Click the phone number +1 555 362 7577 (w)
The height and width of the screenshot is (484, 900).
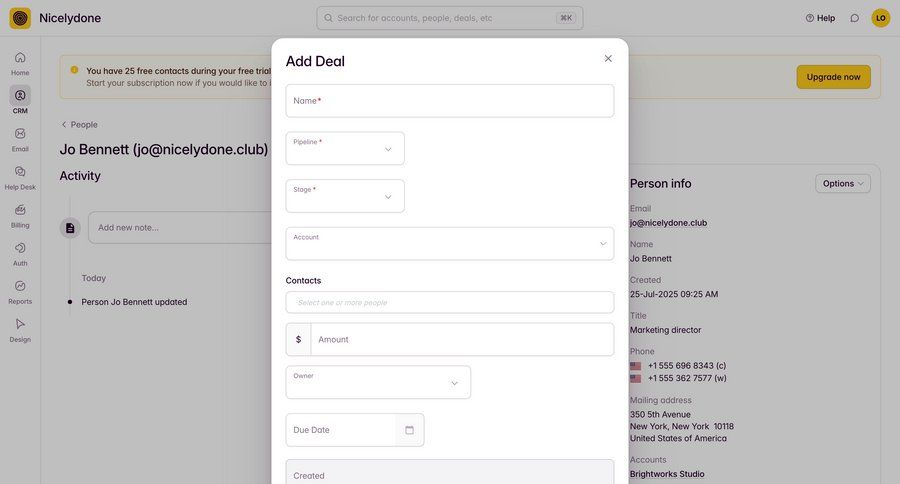pos(687,378)
